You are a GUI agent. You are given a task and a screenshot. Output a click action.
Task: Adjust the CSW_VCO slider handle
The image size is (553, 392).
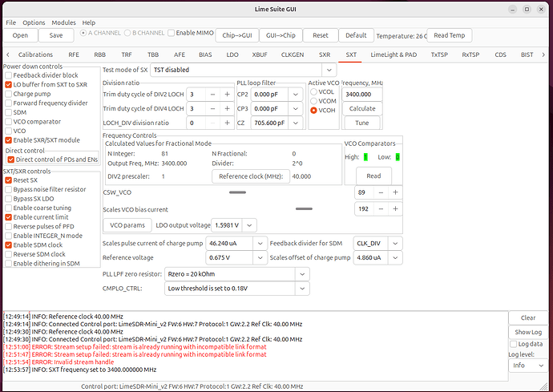238,192
